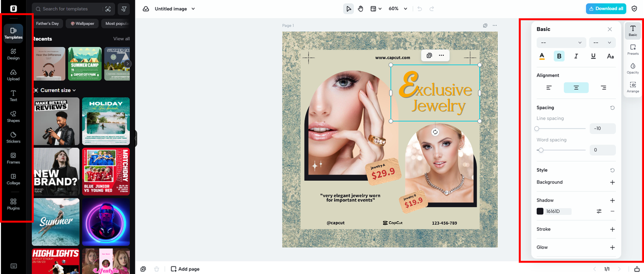This screenshot has width=644, height=274.
Task: Open the Shapes sidebar tab
Action: tap(14, 116)
